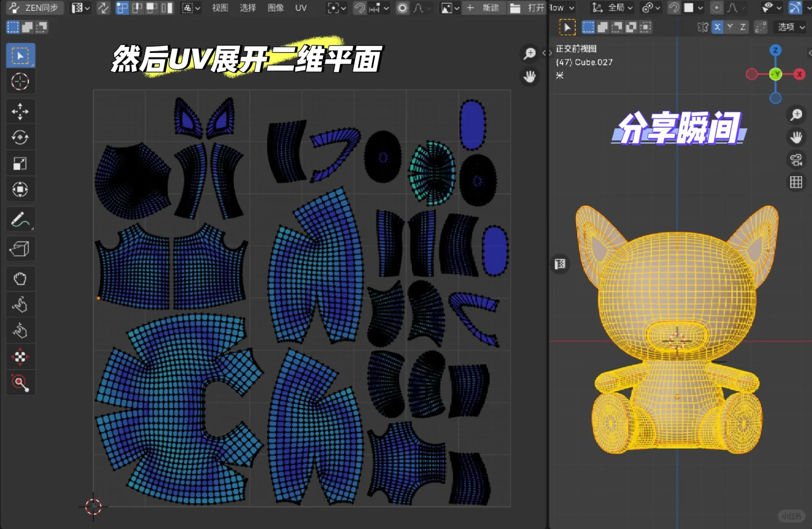Click the camera view icon in the viewport sidebar
This screenshot has width=812, height=529.
[796, 160]
